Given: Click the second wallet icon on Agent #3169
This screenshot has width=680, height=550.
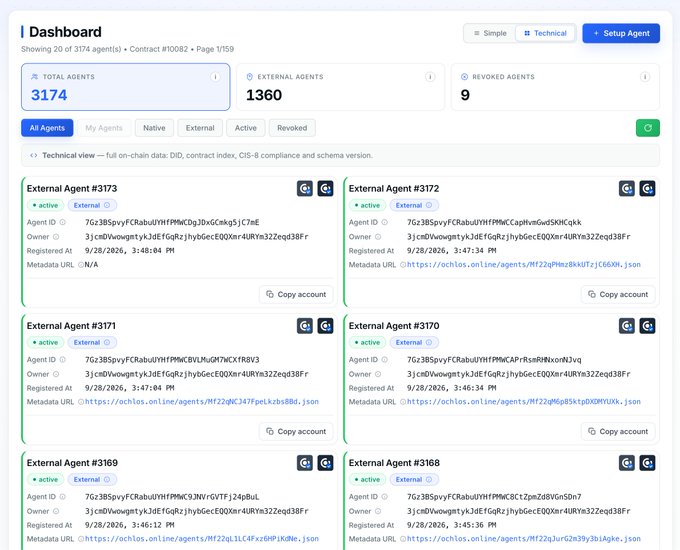Looking at the screenshot, I should pyautogui.click(x=325, y=463).
